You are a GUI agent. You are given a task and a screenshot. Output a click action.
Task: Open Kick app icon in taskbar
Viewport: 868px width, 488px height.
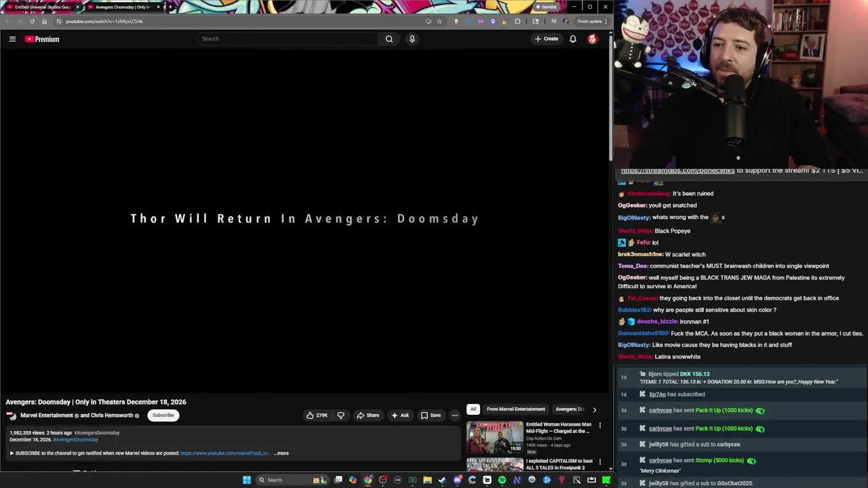pyautogui.click(x=606, y=480)
